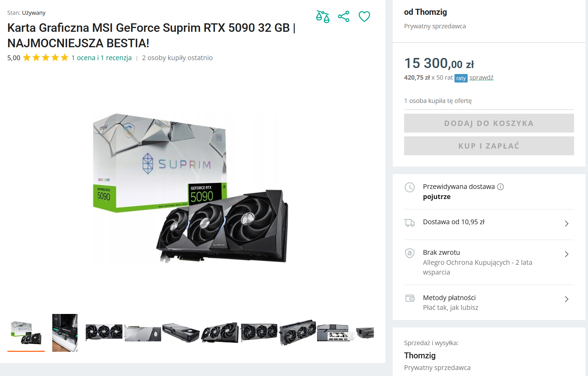Screen dimensions: 588x376
Task: Expand the Brak zwrotu details chevron
Action: (566, 254)
